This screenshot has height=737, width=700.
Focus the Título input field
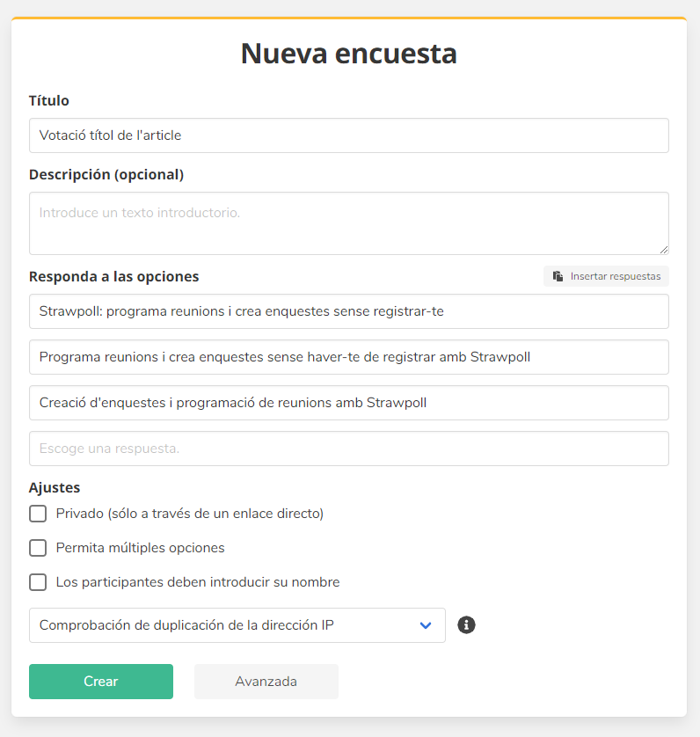tap(348, 135)
